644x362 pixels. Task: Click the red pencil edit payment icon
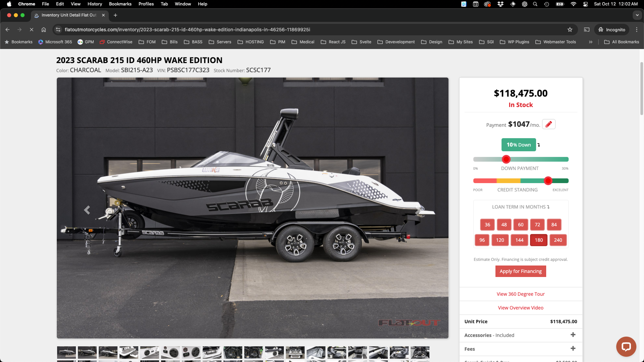[549, 124]
